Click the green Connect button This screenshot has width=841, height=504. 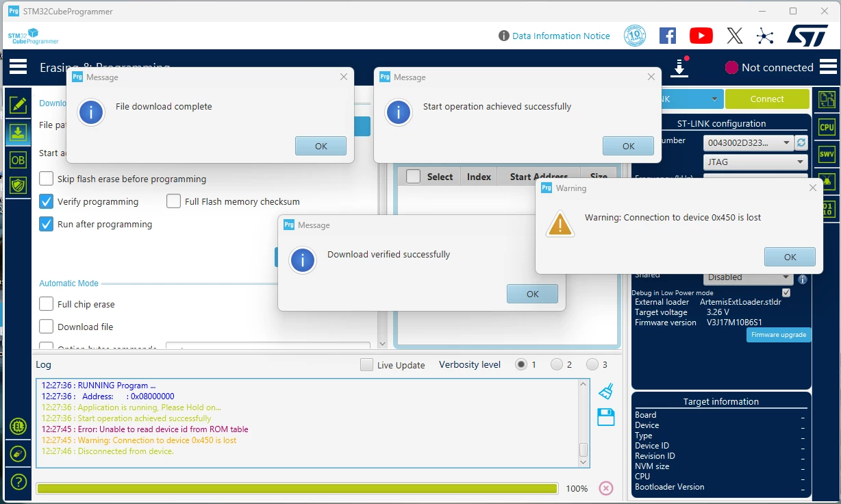[x=767, y=99]
